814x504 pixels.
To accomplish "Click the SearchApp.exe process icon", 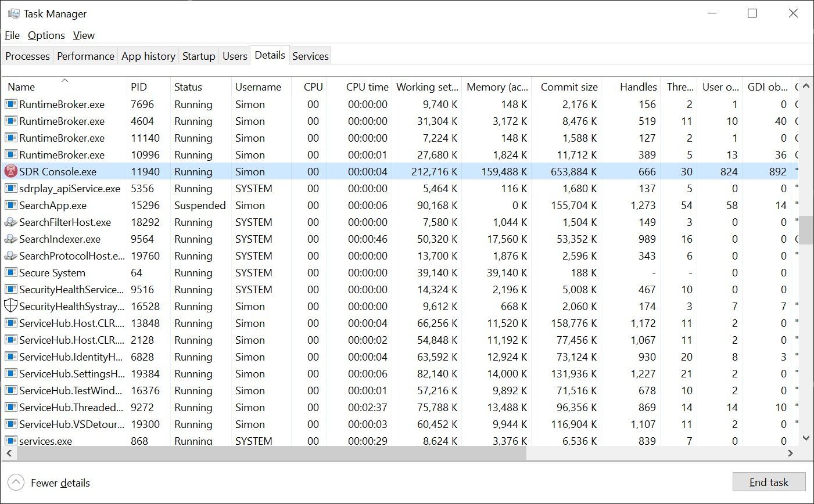I will (x=10, y=206).
